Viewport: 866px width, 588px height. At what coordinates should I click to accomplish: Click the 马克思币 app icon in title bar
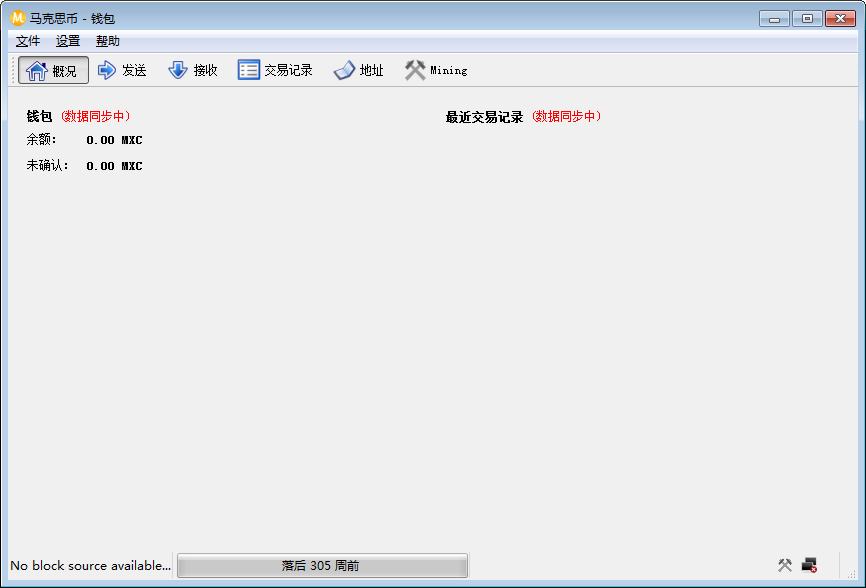pyautogui.click(x=18, y=18)
